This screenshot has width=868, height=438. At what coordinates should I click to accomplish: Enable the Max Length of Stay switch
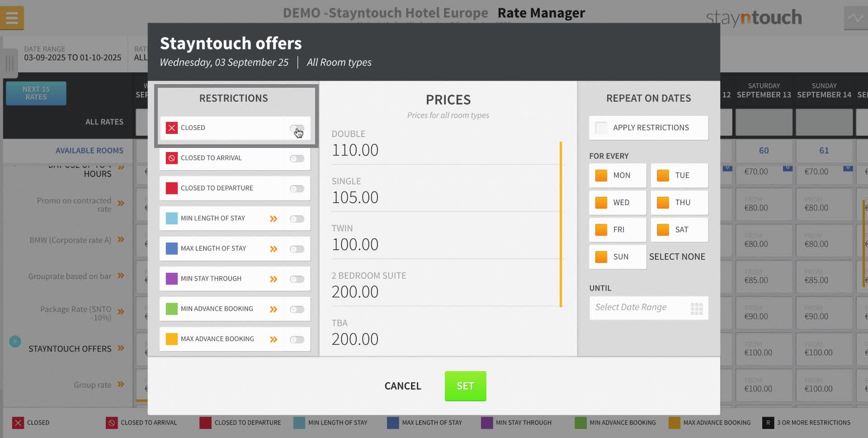(297, 249)
